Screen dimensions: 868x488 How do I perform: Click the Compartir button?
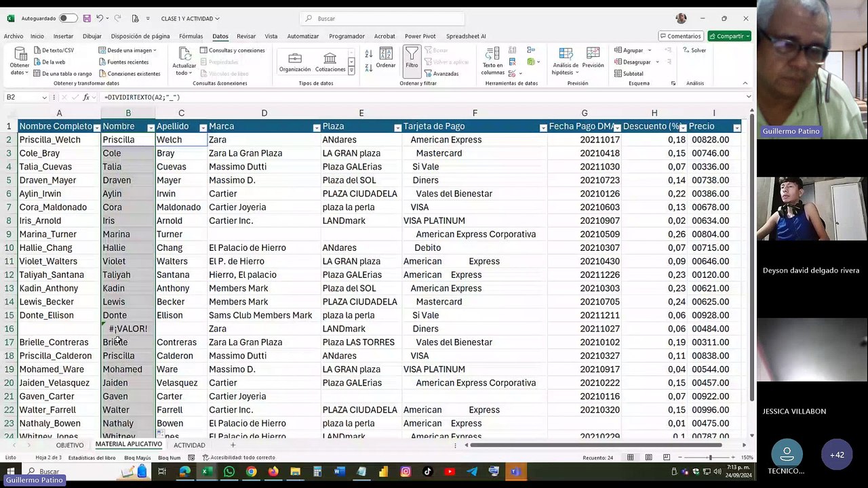coord(729,36)
